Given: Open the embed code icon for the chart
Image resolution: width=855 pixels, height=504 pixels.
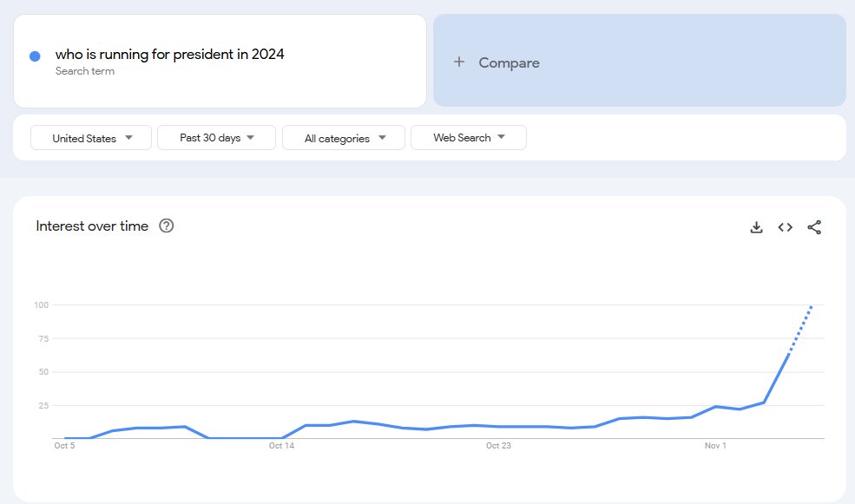Looking at the screenshot, I should [786, 227].
